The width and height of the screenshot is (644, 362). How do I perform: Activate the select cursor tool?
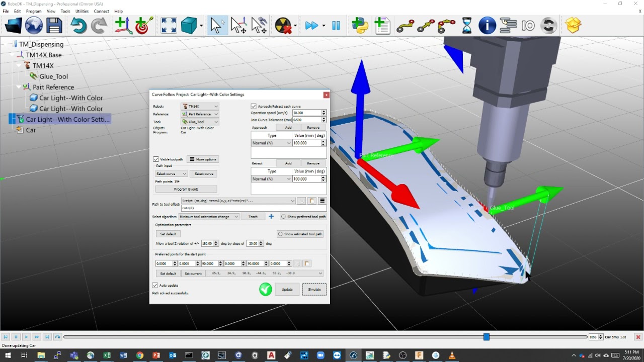click(217, 25)
